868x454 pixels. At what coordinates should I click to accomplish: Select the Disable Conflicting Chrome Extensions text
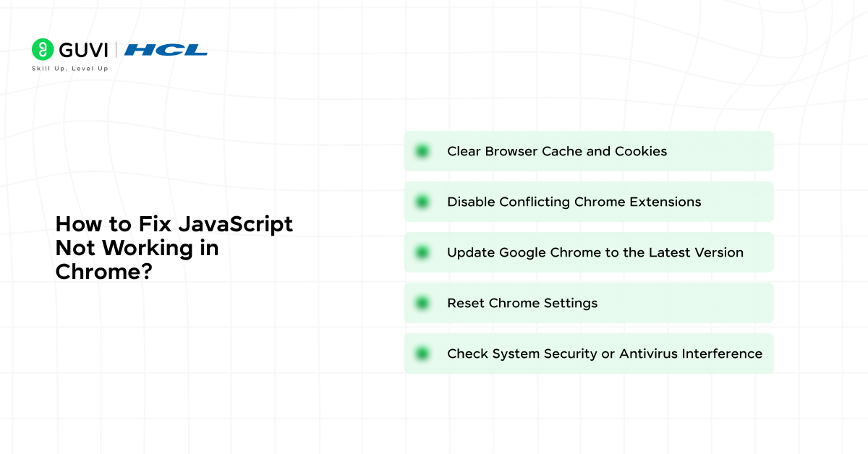(574, 202)
